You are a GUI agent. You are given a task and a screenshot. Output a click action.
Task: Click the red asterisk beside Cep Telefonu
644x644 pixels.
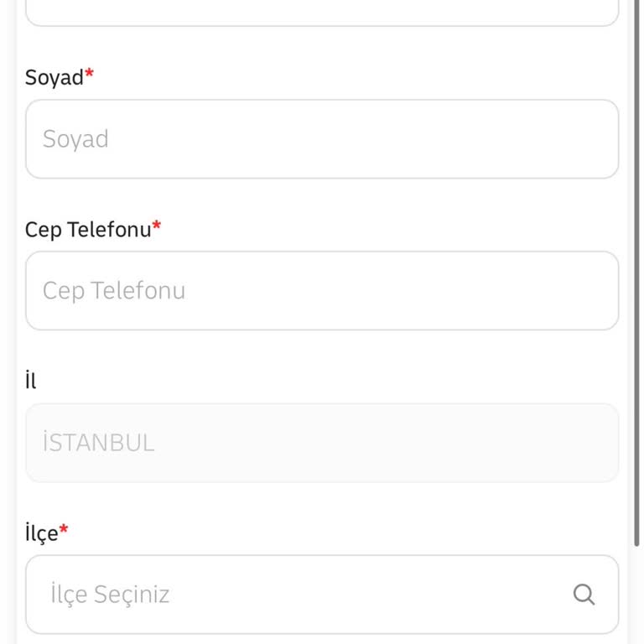pyautogui.click(x=157, y=227)
